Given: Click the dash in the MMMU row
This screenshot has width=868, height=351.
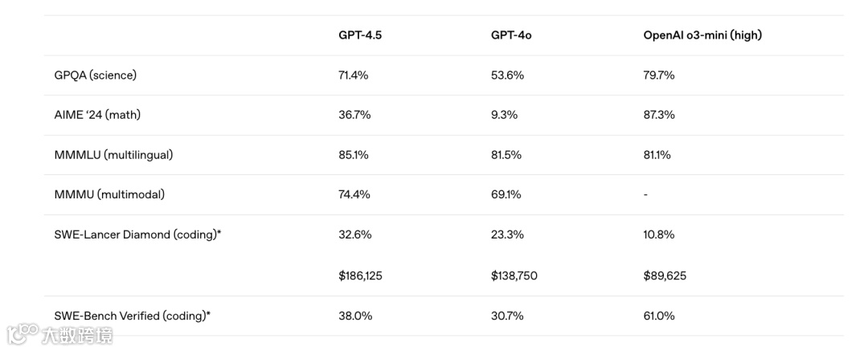Looking at the screenshot, I should 645,195.
